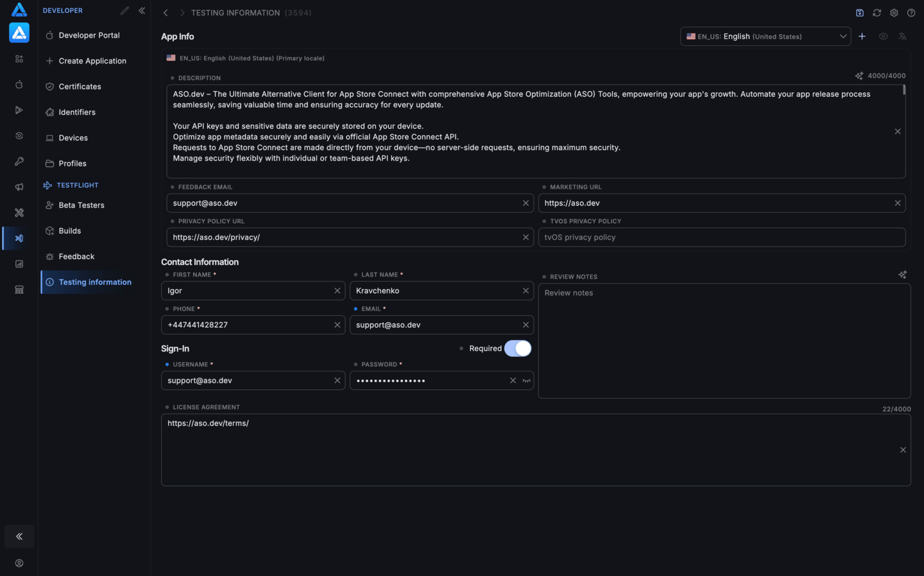Clear the Privacy Policy URL field
Image resolution: width=924 pixels, height=576 pixels.
526,237
